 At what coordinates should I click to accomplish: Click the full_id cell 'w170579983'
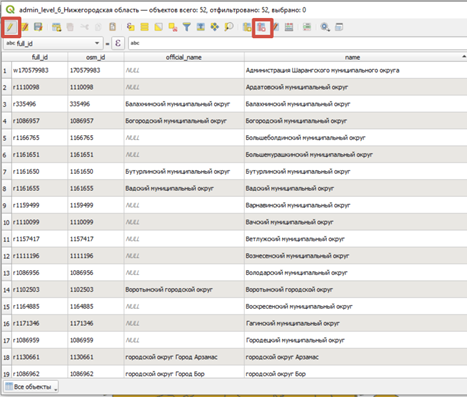pos(40,70)
